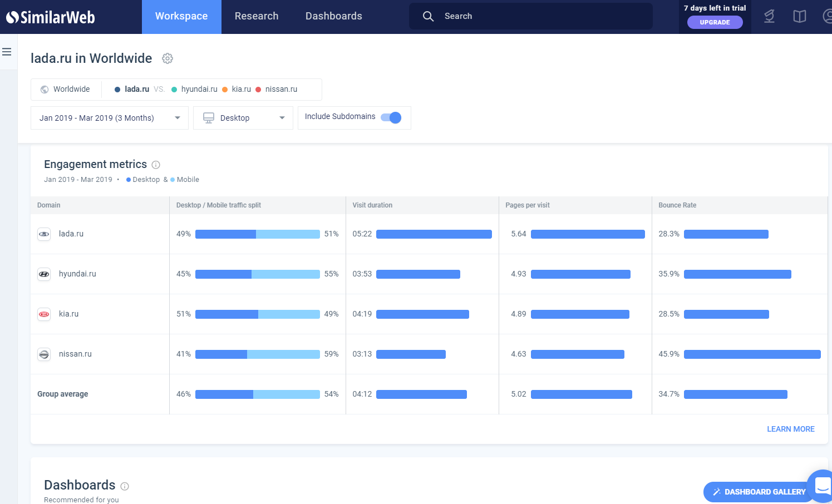Open the settings gear beside lada.ru heading
The height and width of the screenshot is (504, 832).
pos(167,58)
